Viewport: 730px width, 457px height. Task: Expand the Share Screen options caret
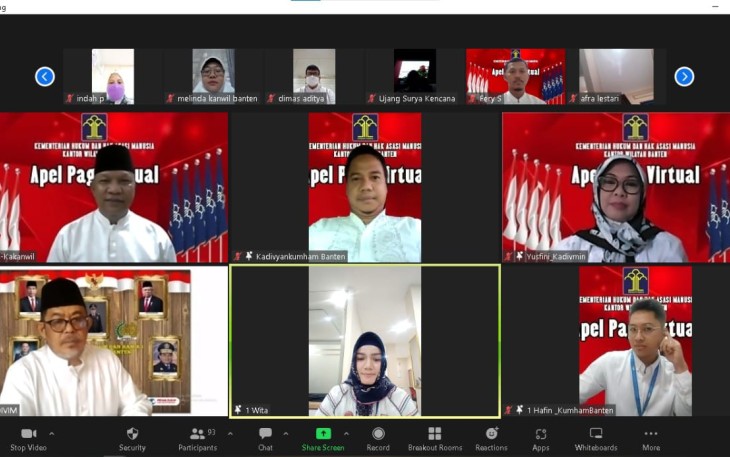[x=346, y=433]
